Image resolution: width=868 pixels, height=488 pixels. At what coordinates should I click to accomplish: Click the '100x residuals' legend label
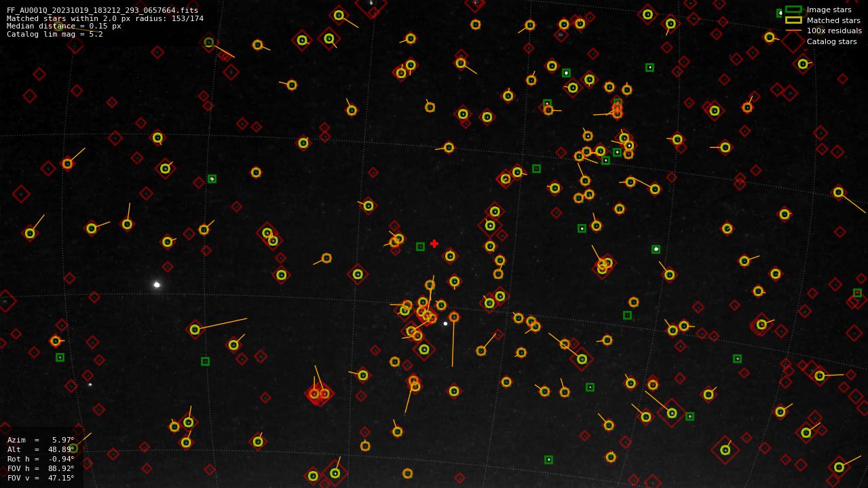834,31
